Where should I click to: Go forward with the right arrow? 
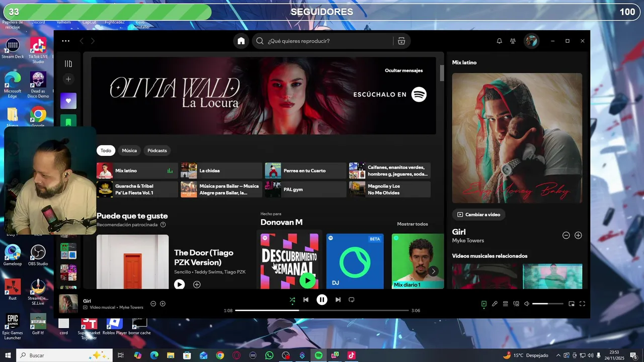(93, 41)
